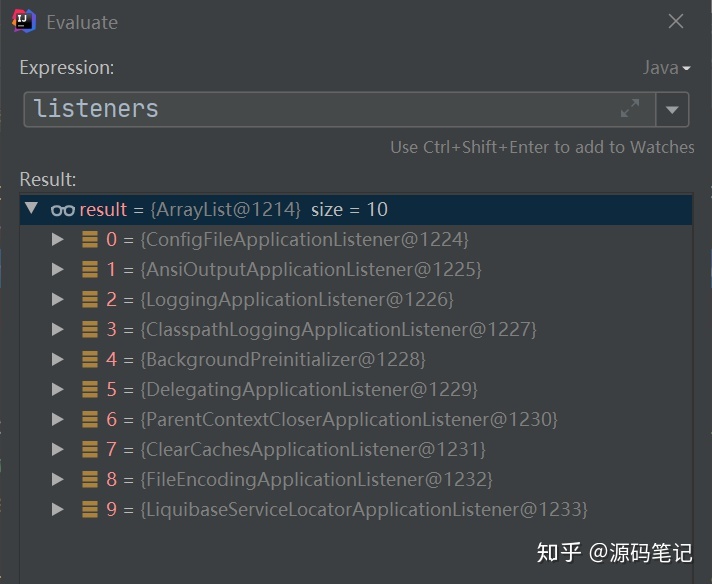This screenshot has height=584, width=712.
Task: Click the watch glasses icon beside result
Action: coord(63,210)
